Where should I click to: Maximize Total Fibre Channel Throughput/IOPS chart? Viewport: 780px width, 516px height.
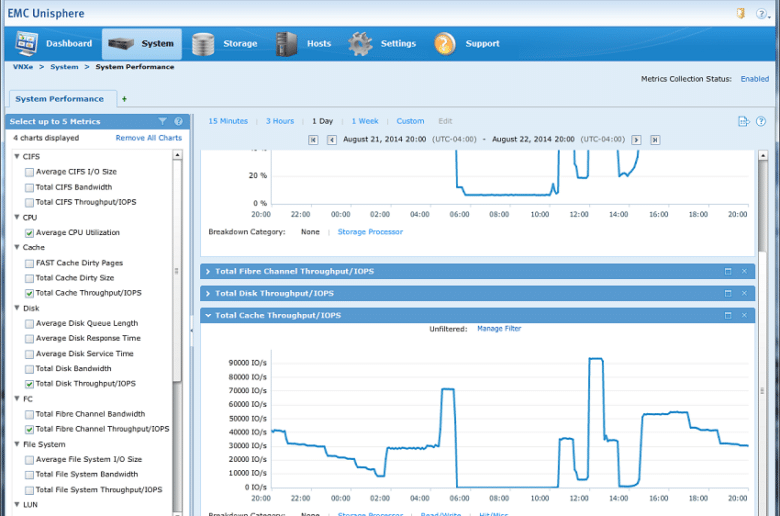[x=728, y=271]
